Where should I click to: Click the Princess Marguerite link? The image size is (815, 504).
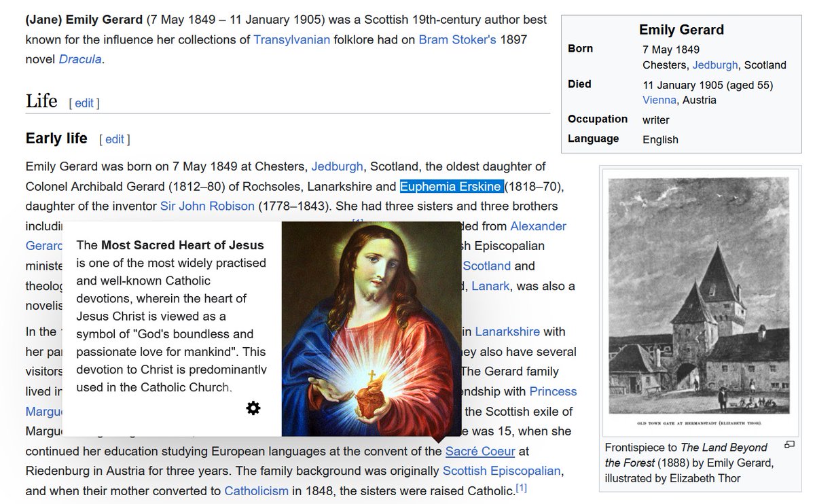tap(553, 391)
